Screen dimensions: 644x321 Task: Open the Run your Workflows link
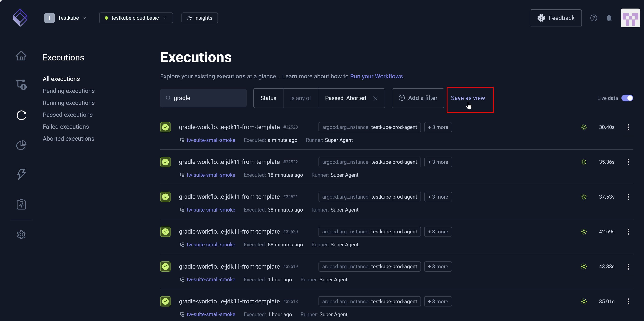point(376,76)
